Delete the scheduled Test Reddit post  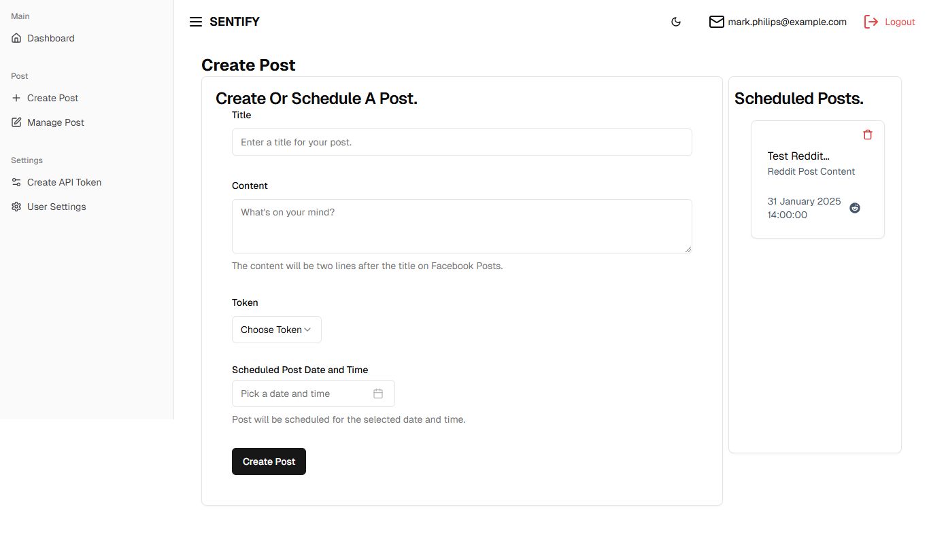[868, 135]
